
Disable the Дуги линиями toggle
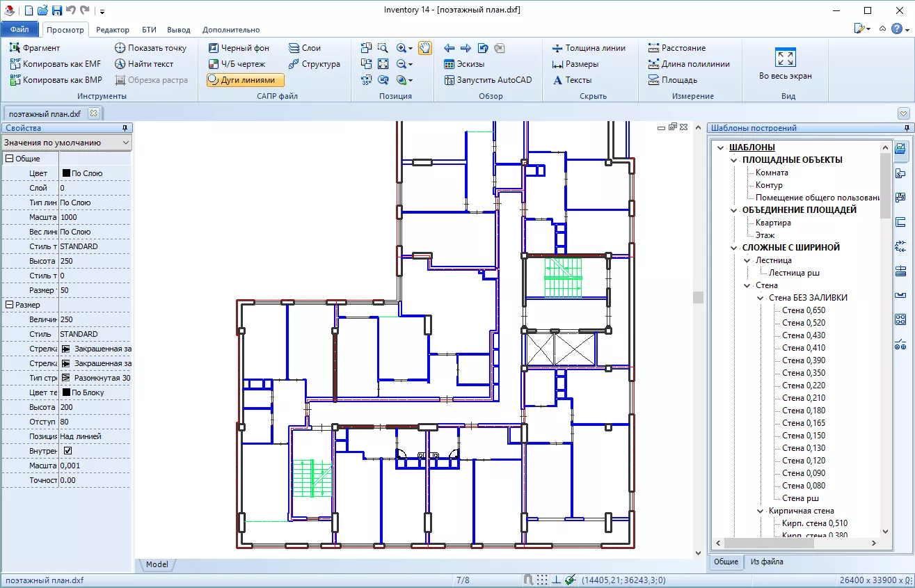246,80
